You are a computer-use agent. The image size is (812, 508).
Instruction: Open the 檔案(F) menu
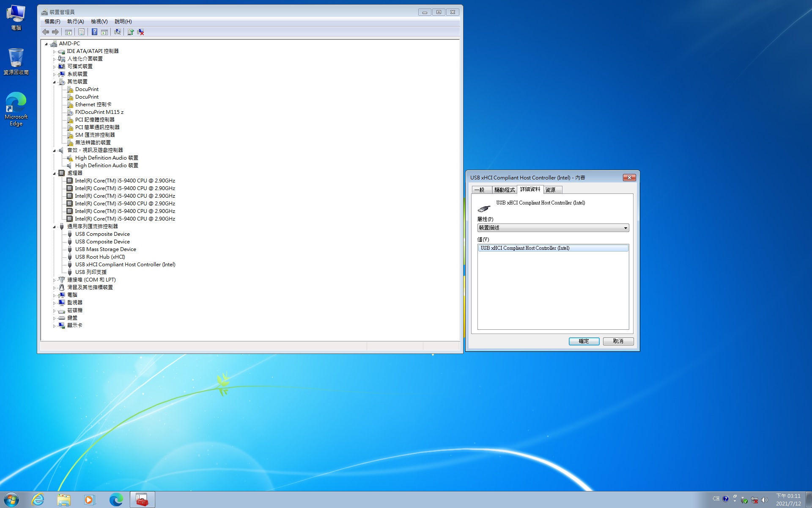[52, 21]
